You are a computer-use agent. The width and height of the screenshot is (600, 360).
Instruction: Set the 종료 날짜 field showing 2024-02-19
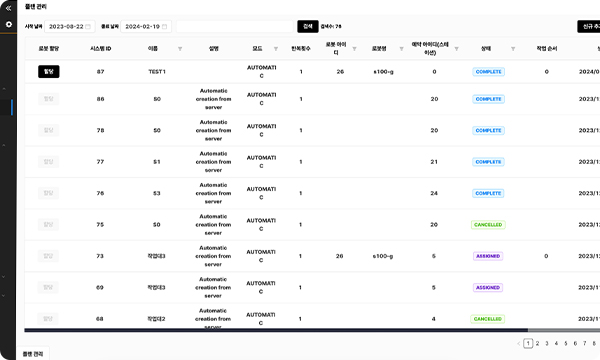(x=146, y=26)
